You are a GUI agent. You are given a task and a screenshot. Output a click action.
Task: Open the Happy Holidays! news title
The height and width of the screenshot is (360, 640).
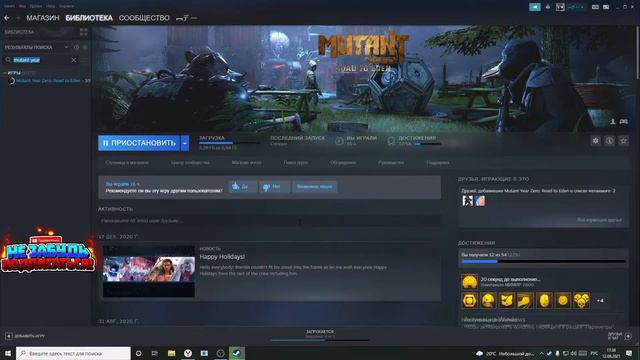(x=222, y=257)
